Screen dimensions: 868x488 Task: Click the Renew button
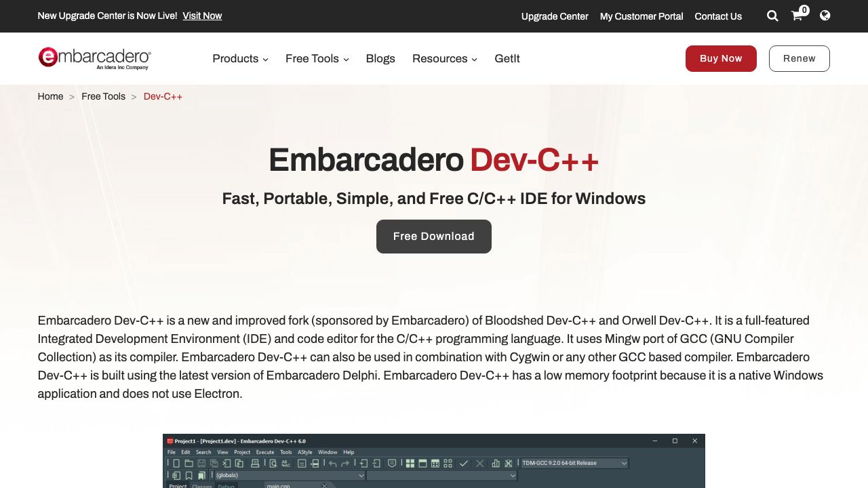tap(800, 58)
